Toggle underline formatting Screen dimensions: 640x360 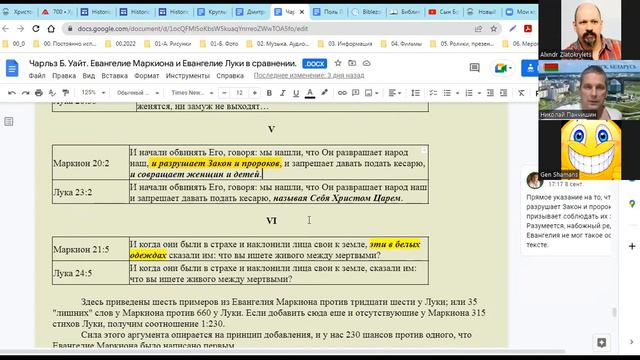[x=296, y=93]
